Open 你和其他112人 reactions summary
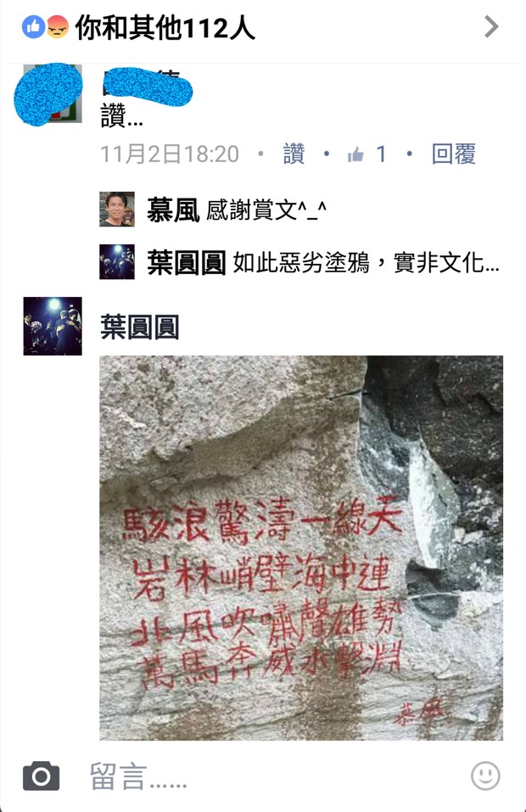 (x=165, y=27)
